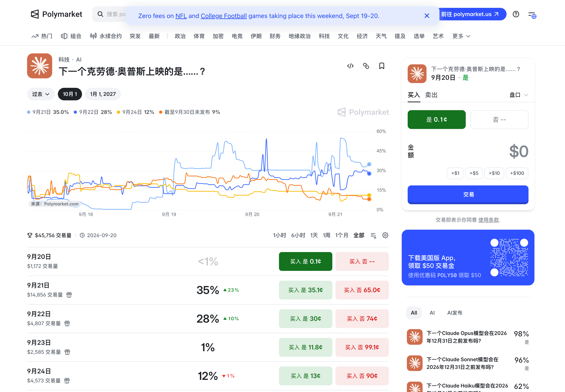The width and height of the screenshot is (565, 392).
Task: Select the 否 outcome in trade panel
Action: coord(499,120)
